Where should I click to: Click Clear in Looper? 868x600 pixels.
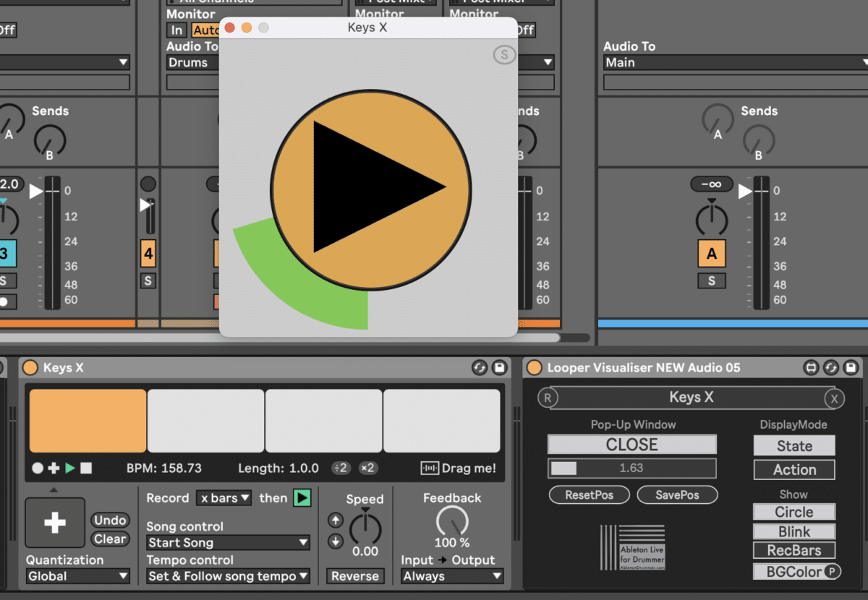(110, 539)
